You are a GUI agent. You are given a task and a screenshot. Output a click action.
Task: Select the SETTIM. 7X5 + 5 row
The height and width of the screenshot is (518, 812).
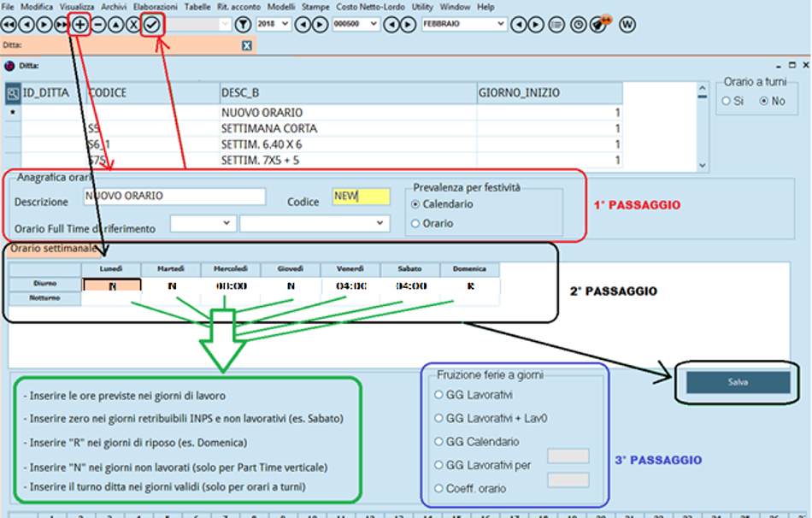pyautogui.click(x=314, y=160)
